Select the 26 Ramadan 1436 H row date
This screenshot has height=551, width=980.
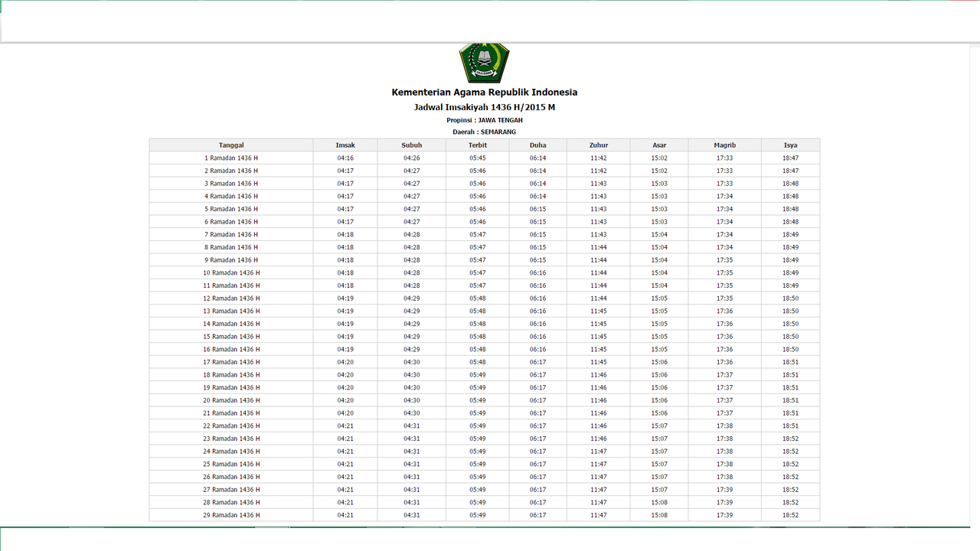pyautogui.click(x=231, y=477)
